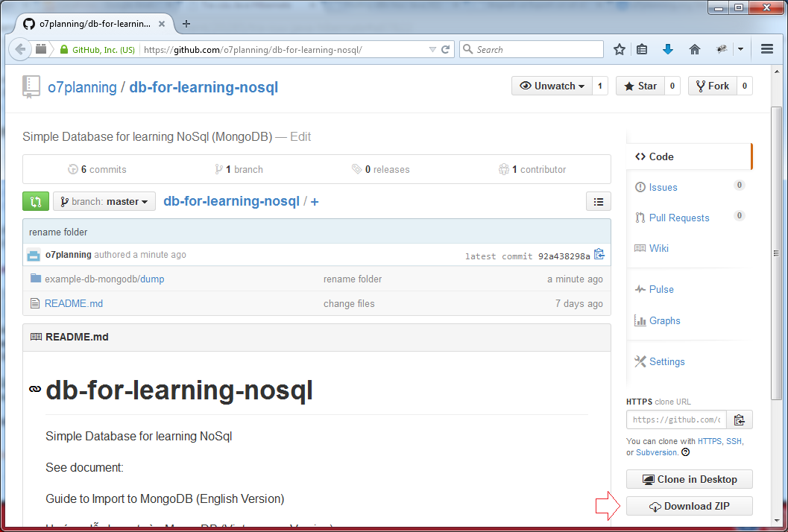
Task: Open the db-for-learning-nosql repo title link
Action: pyautogui.click(x=204, y=87)
